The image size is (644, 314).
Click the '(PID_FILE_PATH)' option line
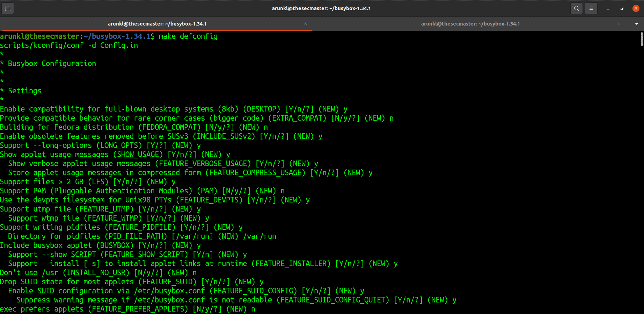[x=142, y=236]
